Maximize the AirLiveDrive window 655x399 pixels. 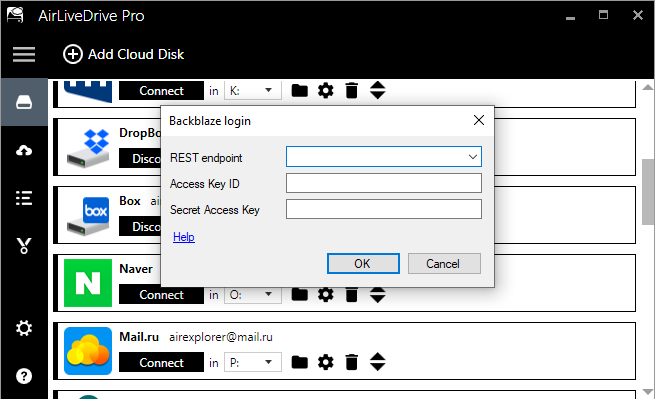pos(603,15)
